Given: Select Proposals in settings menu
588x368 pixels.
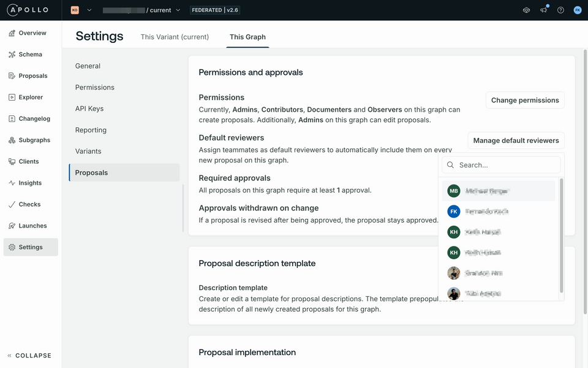Looking at the screenshot, I should [x=124, y=172].
